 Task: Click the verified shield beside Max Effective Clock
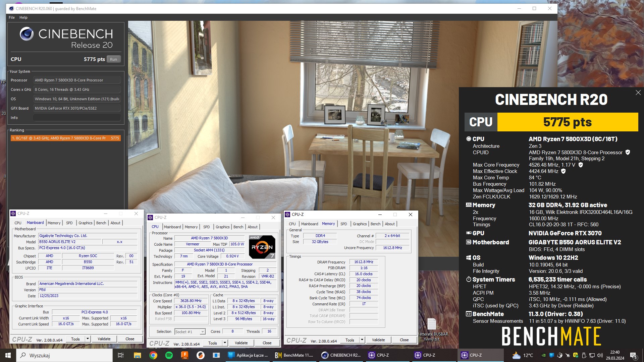[563, 171]
